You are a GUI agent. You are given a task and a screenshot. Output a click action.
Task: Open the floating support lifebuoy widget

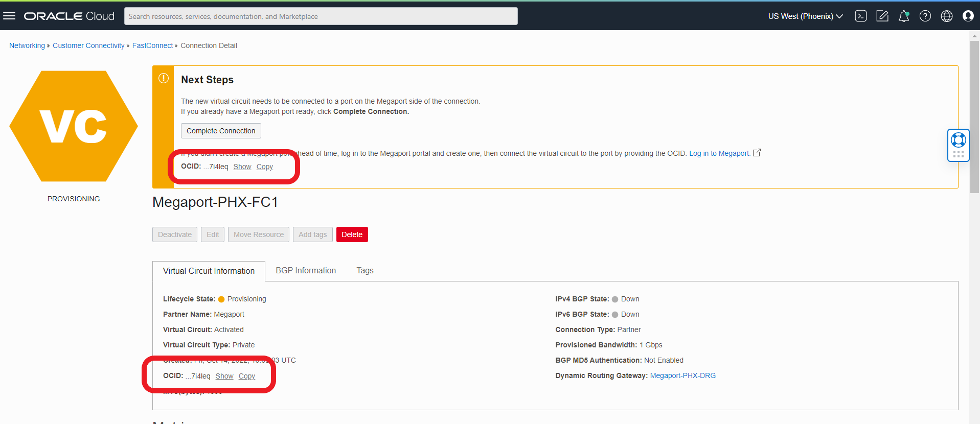click(959, 145)
